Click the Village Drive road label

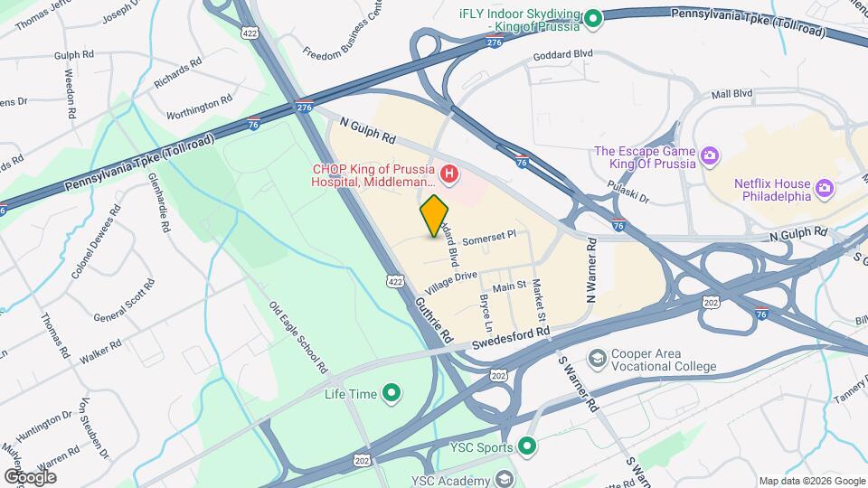click(x=450, y=283)
